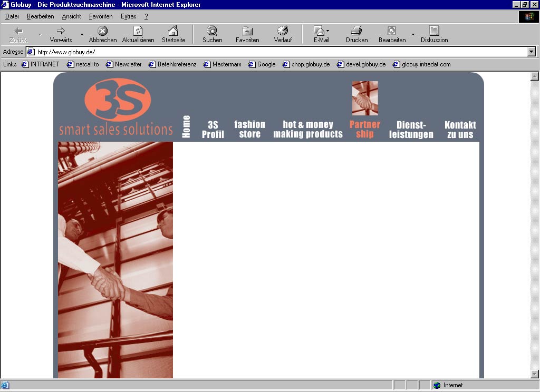This screenshot has width=540, height=392.
Task: Click the Zurück back arrow icon
Action: tap(18, 31)
